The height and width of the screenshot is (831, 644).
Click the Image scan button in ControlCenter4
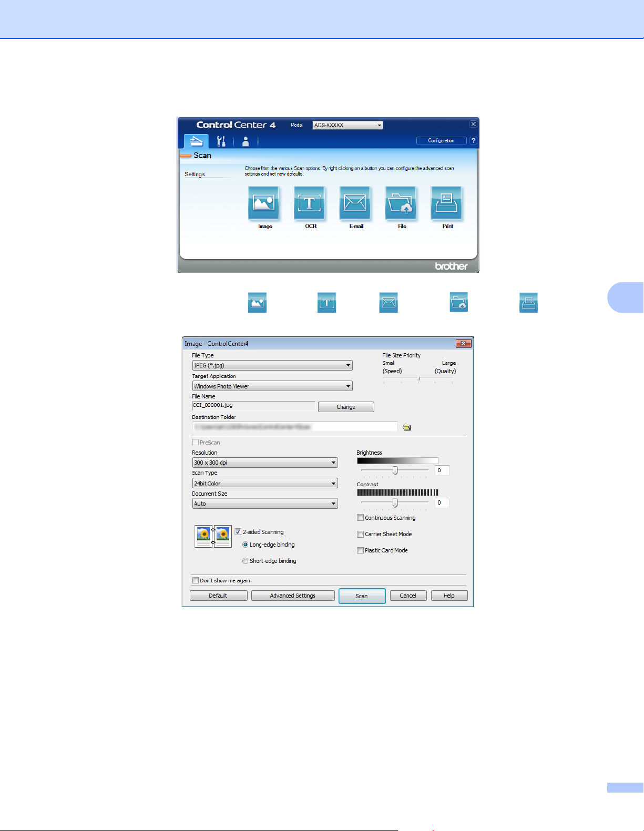(264, 203)
